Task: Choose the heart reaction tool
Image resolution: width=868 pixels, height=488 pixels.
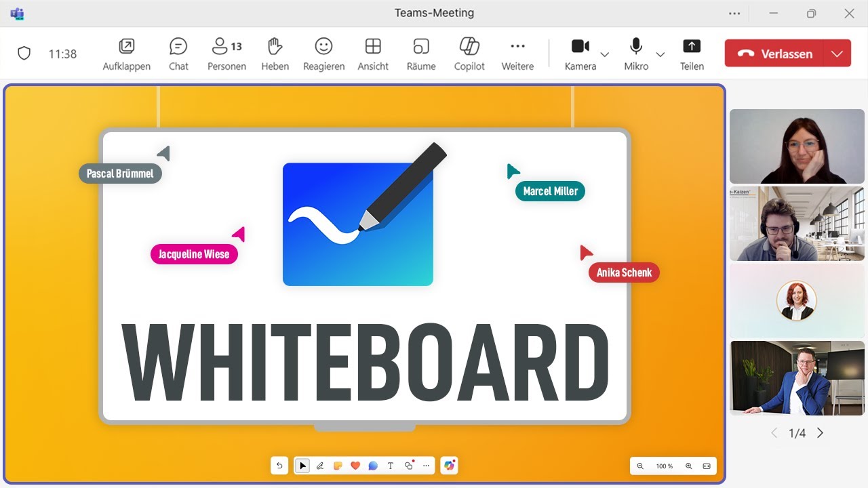Action: [355, 466]
